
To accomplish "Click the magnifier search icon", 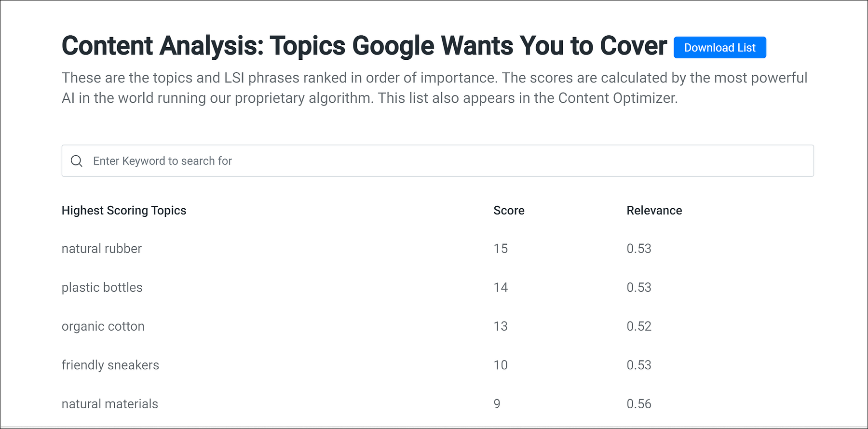I will click(77, 161).
